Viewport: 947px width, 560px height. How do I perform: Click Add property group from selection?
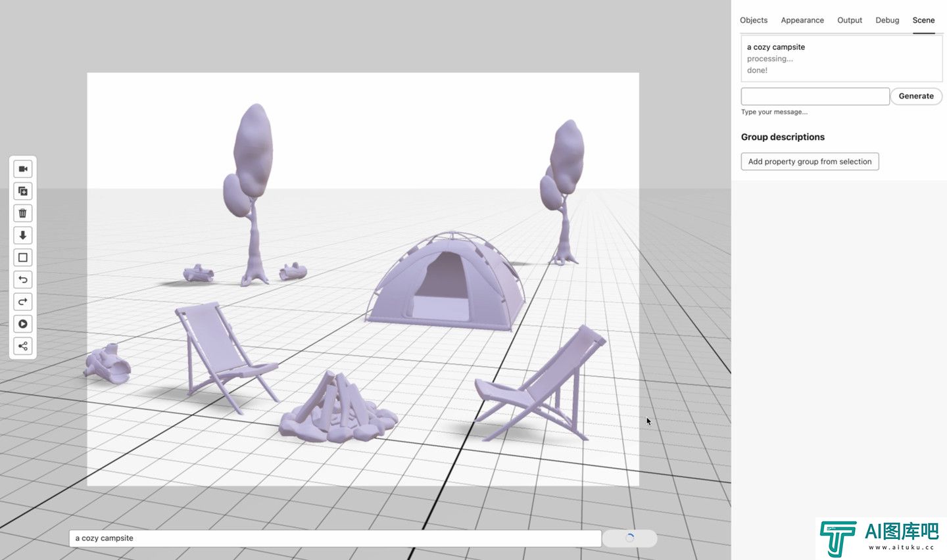810,162
